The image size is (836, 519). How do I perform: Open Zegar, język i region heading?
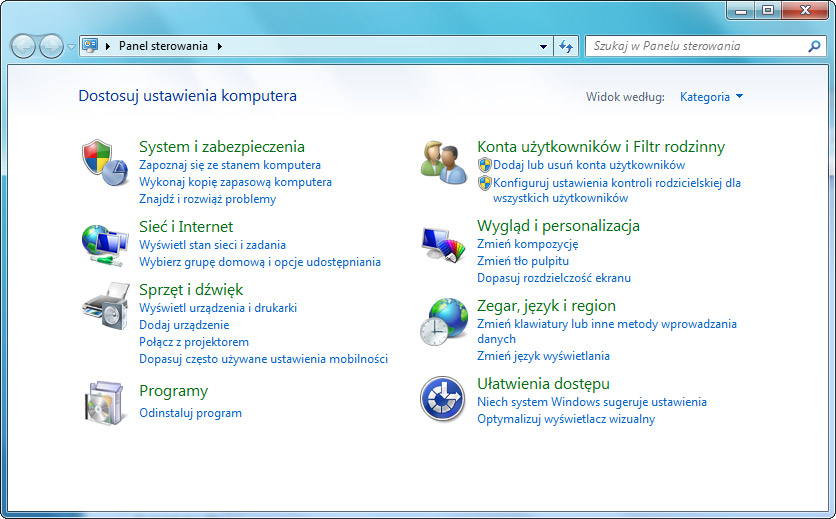(546, 306)
